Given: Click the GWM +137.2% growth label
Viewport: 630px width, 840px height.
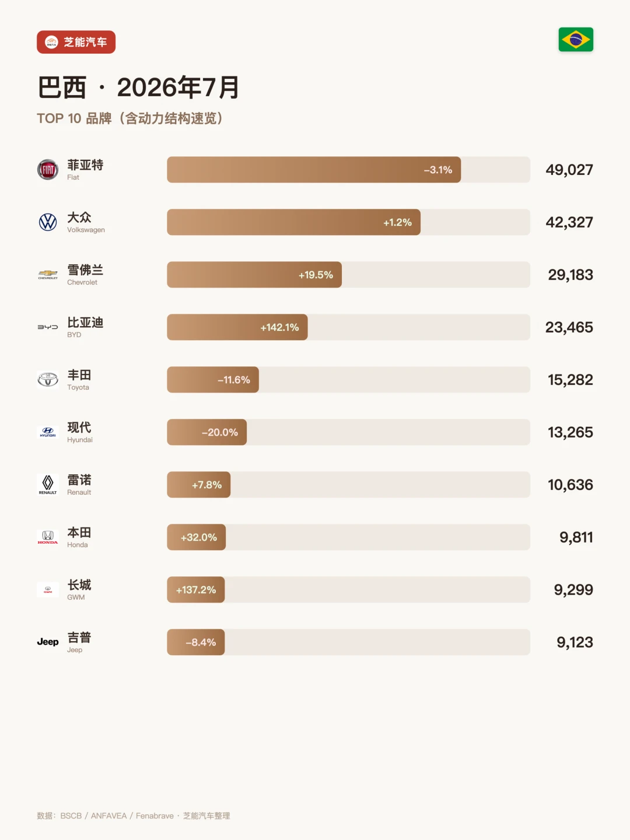Looking at the screenshot, I should [196, 590].
